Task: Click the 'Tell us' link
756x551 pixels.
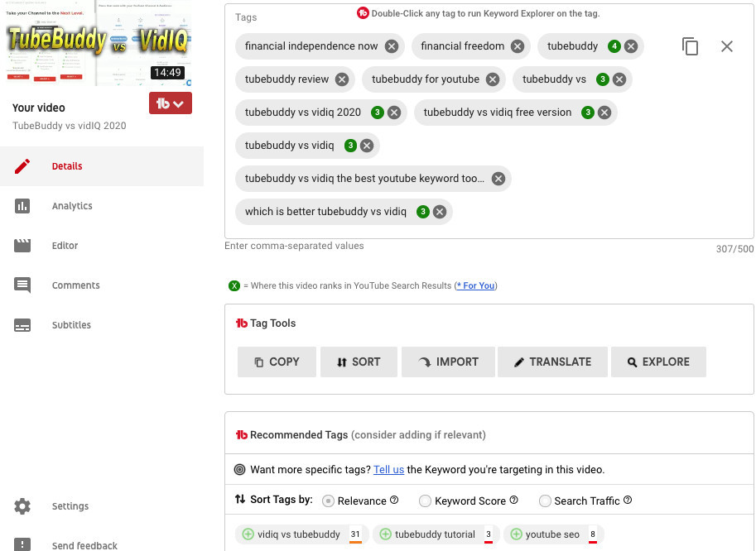Action: (388, 470)
